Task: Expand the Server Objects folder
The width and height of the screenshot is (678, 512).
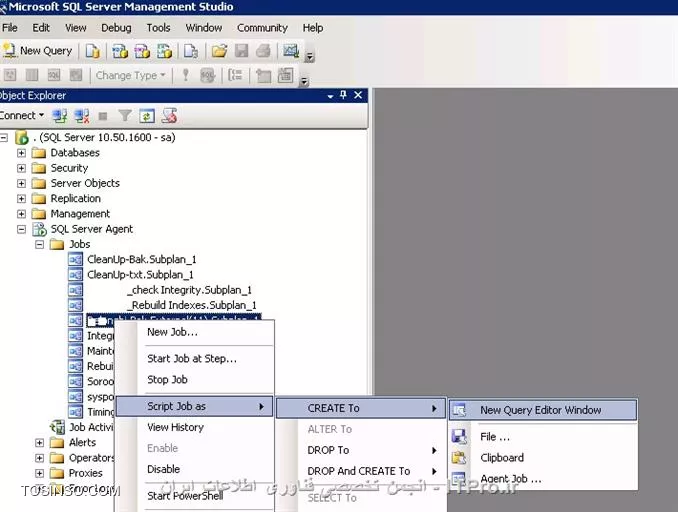Action: click(21, 183)
